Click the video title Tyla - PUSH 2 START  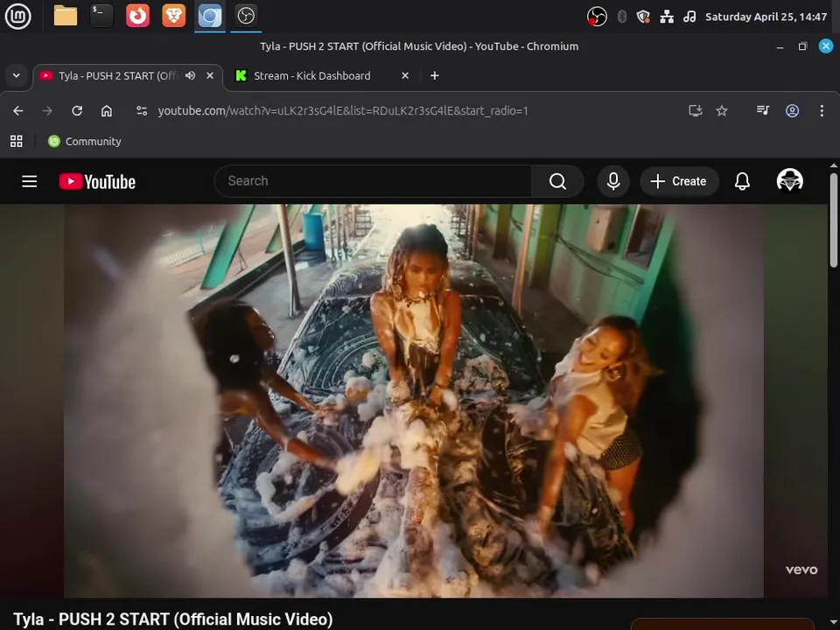point(173,619)
